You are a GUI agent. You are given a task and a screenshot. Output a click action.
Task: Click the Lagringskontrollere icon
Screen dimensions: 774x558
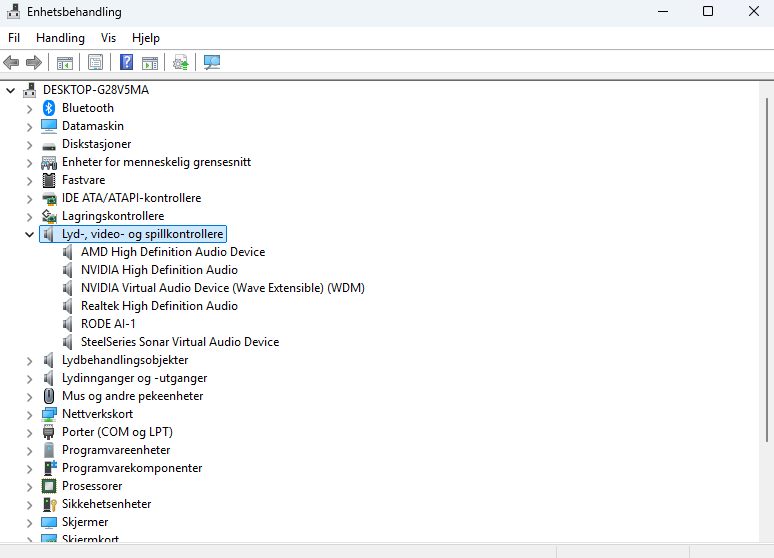tap(49, 216)
